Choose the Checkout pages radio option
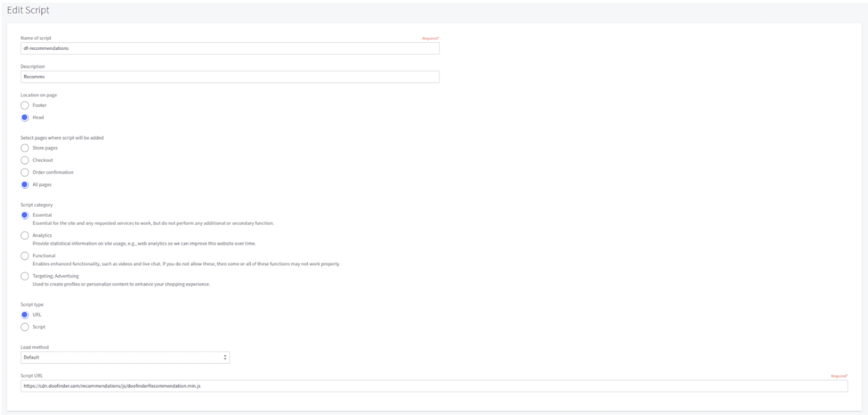 point(25,160)
